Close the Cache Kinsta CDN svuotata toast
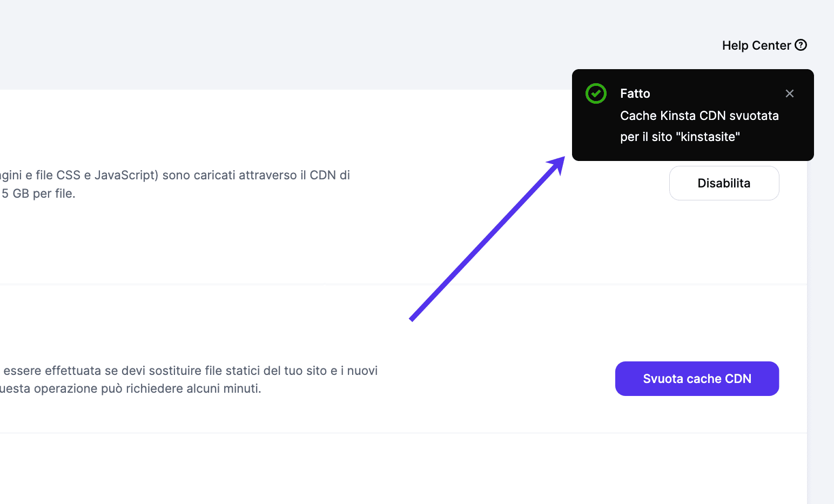Viewport: 834px width, 504px height. coord(790,93)
